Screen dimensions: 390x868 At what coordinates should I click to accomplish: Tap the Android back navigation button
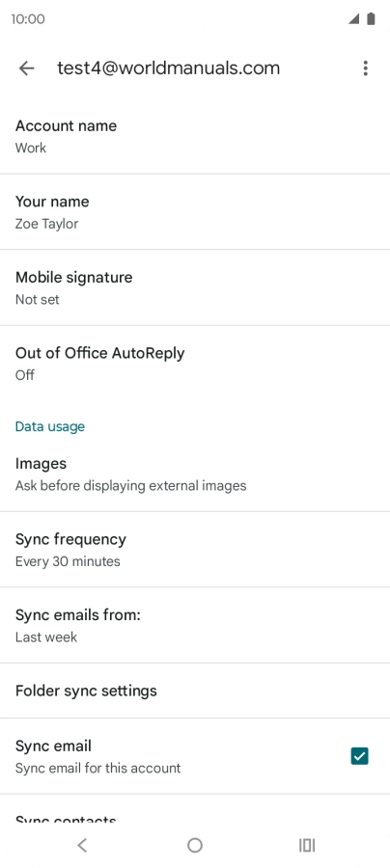point(82,845)
